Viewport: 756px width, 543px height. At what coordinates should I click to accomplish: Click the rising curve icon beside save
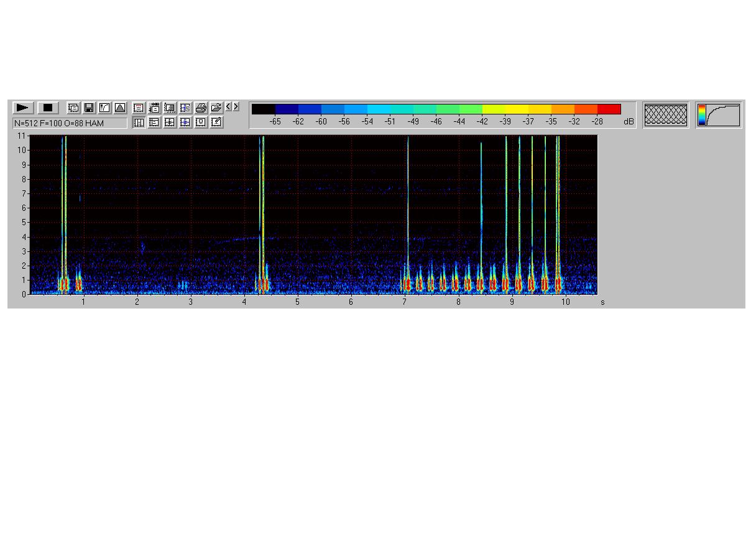[x=104, y=108]
